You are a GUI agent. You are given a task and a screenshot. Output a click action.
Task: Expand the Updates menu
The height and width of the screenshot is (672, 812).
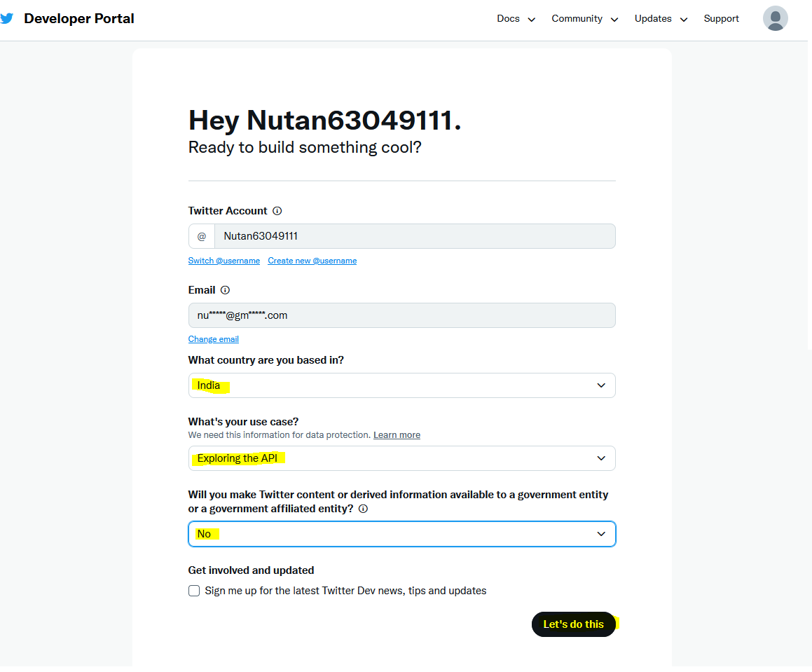pyautogui.click(x=661, y=19)
